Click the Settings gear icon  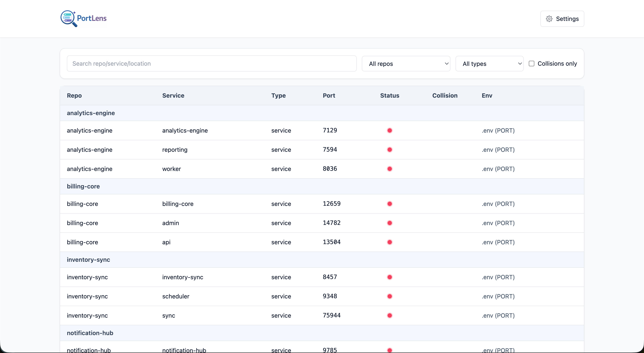click(x=549, y=19)
